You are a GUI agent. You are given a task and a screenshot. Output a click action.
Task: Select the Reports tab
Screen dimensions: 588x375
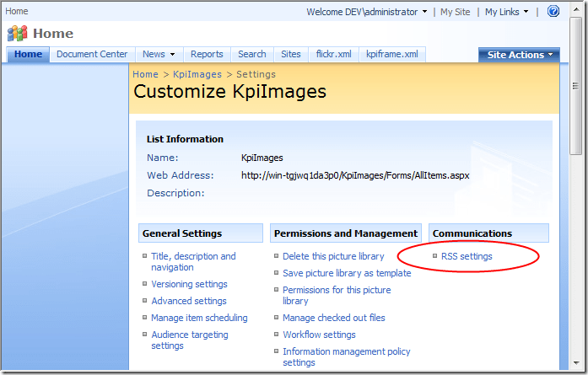point(207,54)
